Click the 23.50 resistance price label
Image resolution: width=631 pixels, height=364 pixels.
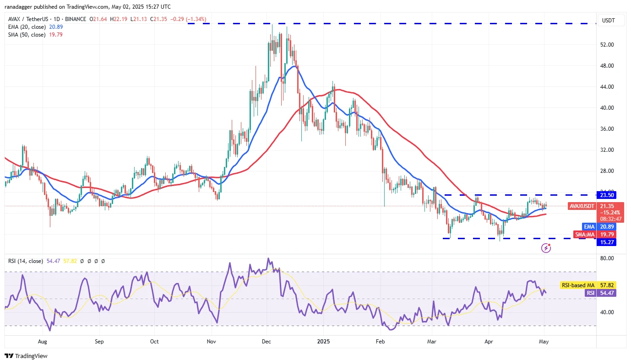coord(607,195)
